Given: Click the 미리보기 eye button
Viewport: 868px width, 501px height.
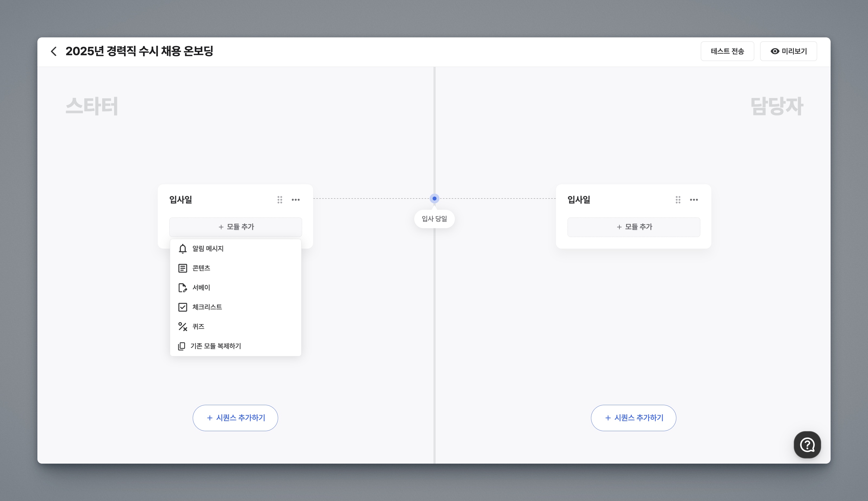Looking at the screenshot, I should (x=788, y=51).
